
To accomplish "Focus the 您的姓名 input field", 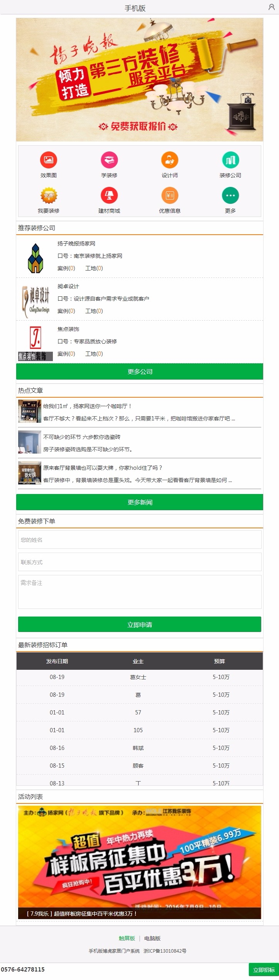I will (x=140, y=540).
